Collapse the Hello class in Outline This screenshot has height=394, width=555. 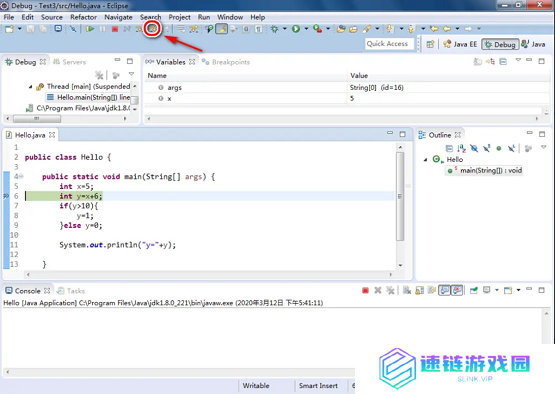[426, 160]
